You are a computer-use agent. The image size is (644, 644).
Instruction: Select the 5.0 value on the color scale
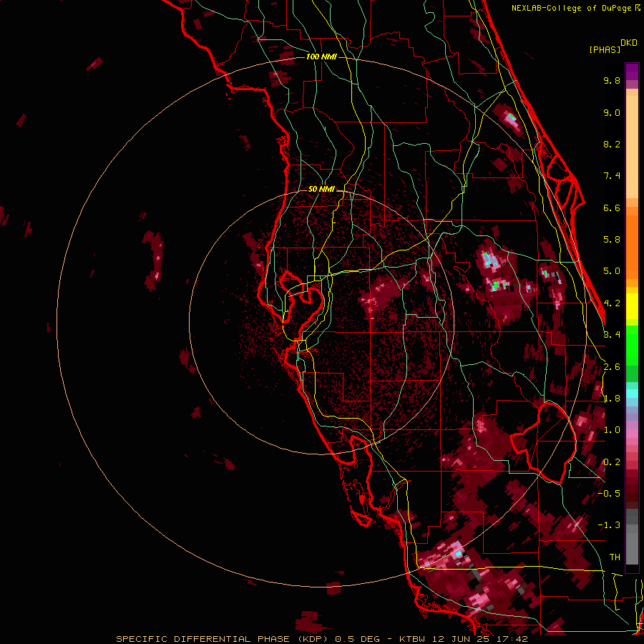point(612,271)
